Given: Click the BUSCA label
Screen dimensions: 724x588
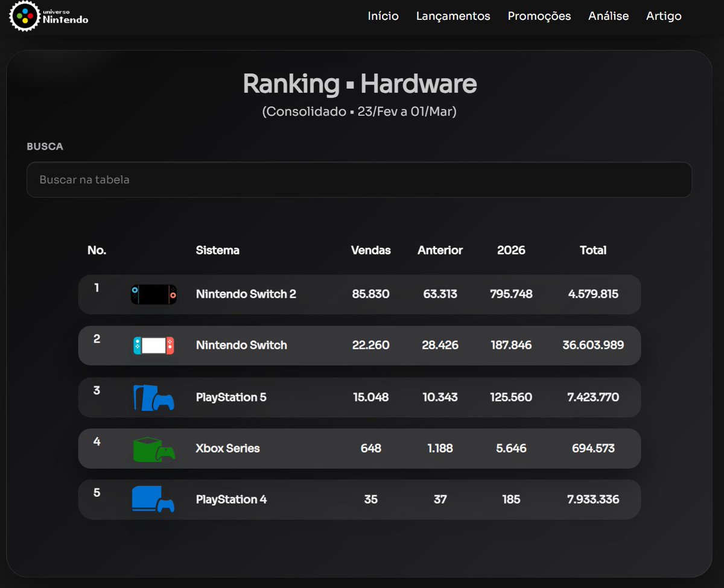Looking at the screenshot, I should point(45,147).
